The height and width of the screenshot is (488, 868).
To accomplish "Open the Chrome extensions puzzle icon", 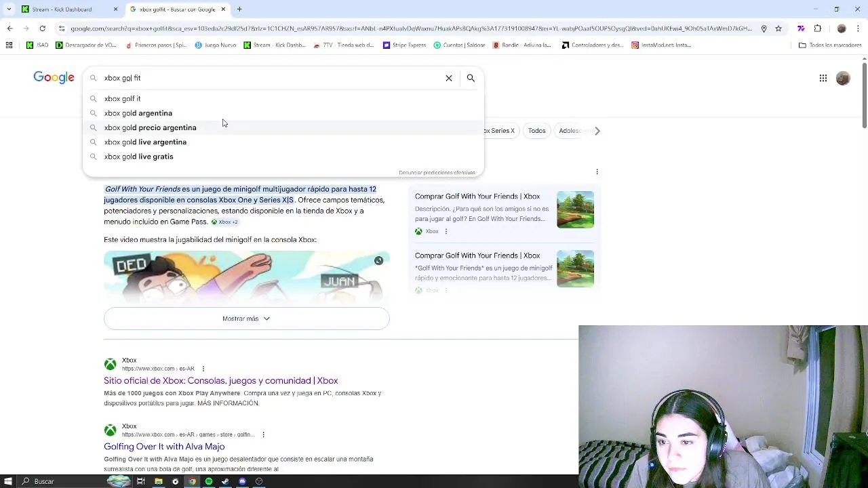I will click(x=817, y=28).
